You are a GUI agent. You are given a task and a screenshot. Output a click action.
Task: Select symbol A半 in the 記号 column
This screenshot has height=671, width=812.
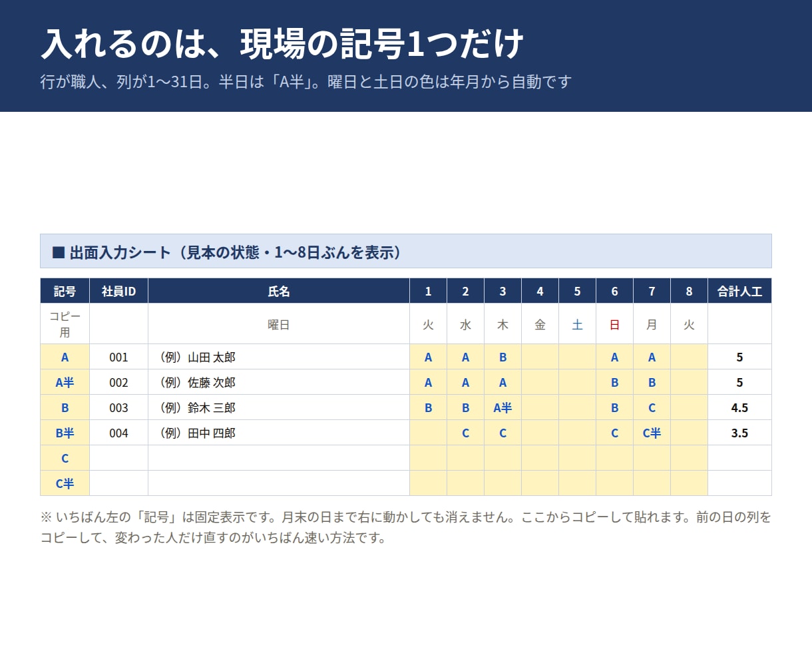click(65, 382)
